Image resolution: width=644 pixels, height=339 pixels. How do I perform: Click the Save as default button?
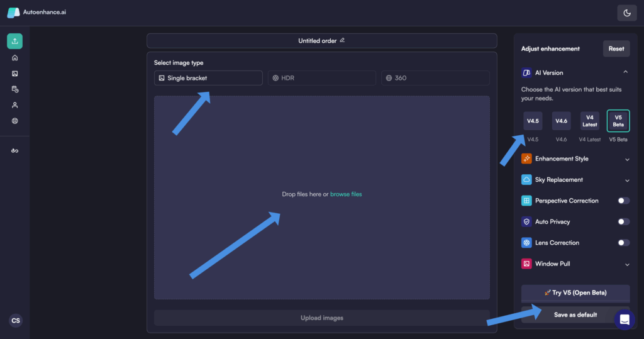pos(575,314)
